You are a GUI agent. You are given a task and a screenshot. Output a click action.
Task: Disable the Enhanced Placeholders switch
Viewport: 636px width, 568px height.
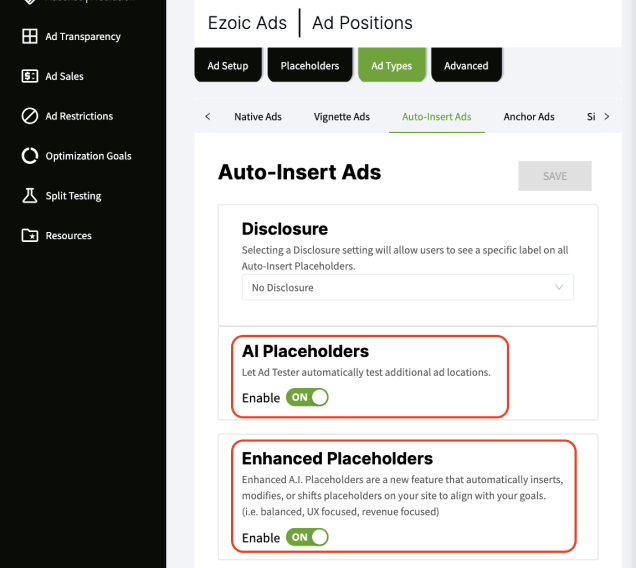(307, 538)
